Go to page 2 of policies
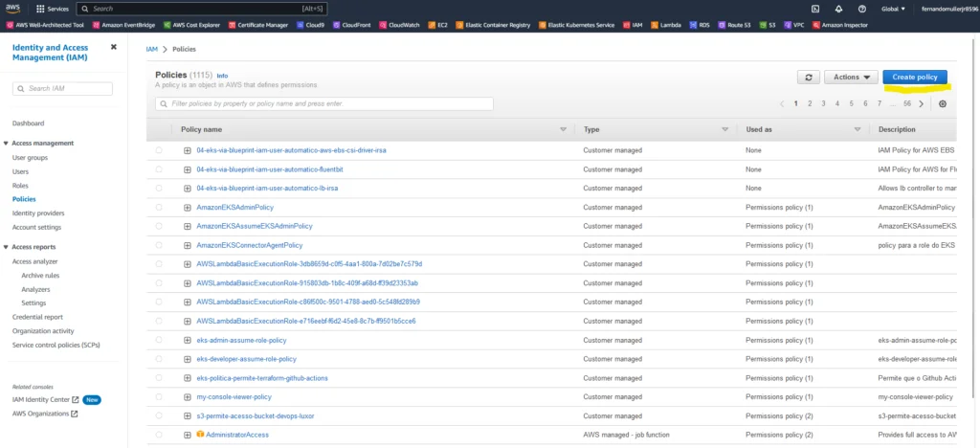980x448 pixels. pyautogui.click(x=810, y=103)
